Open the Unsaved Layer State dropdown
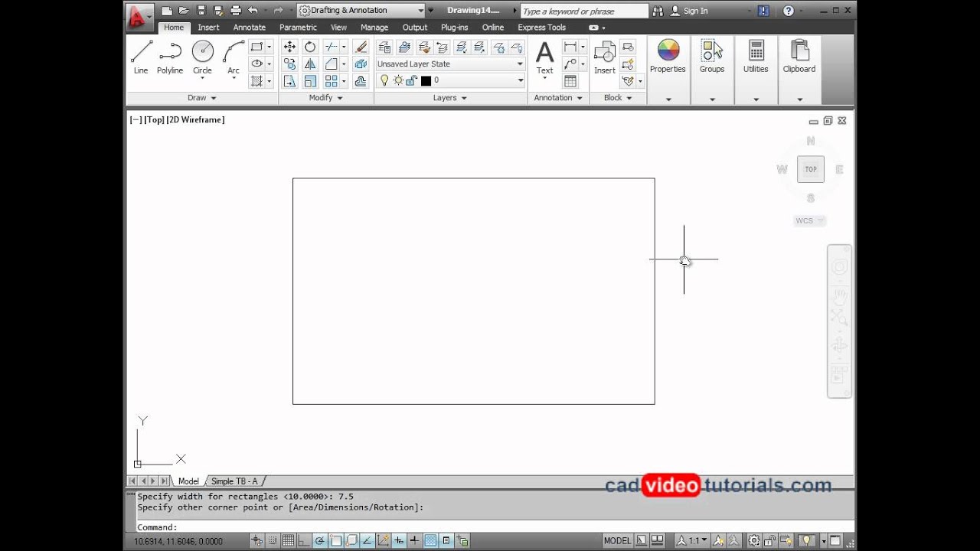Image resolution: width=980 pixels, height=551 pixels. [450, 64]
